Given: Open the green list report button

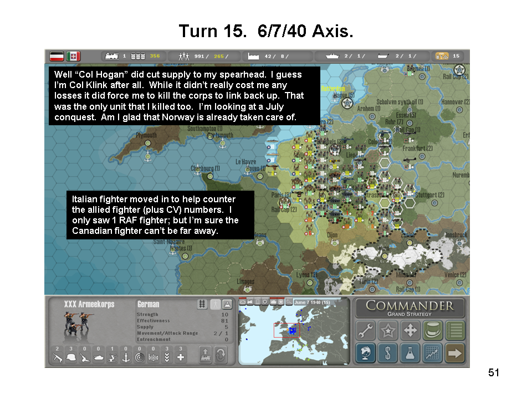Looking at the screenshot, I should (455, 331).
